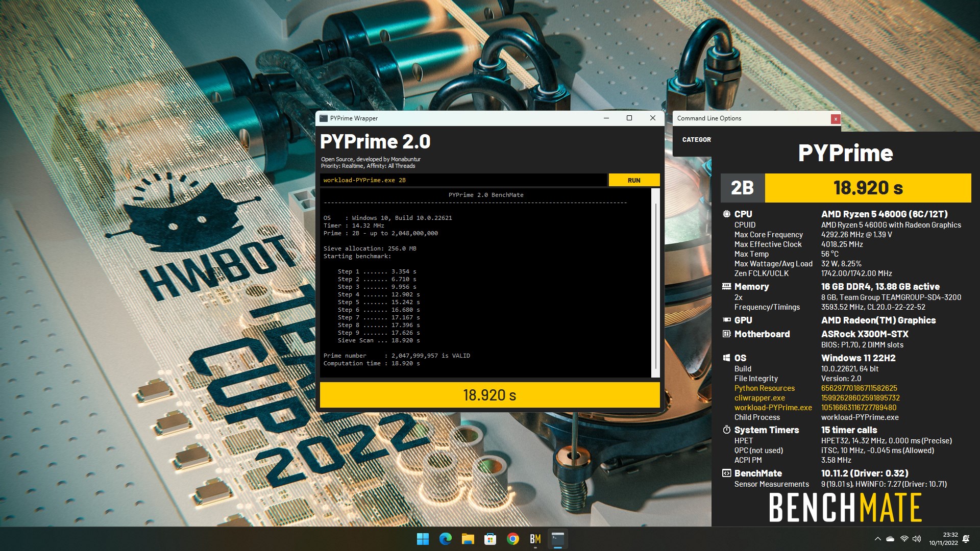Click the workload-PYPrime.exe yellow integrity entry
Viewport: 980px width, 551px height.
(773, 408)
